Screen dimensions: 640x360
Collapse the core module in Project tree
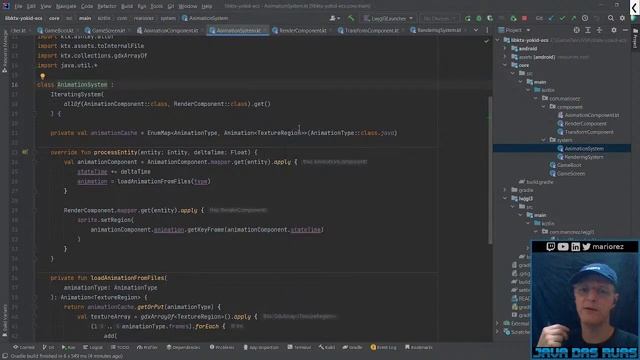tap(505, 65)
